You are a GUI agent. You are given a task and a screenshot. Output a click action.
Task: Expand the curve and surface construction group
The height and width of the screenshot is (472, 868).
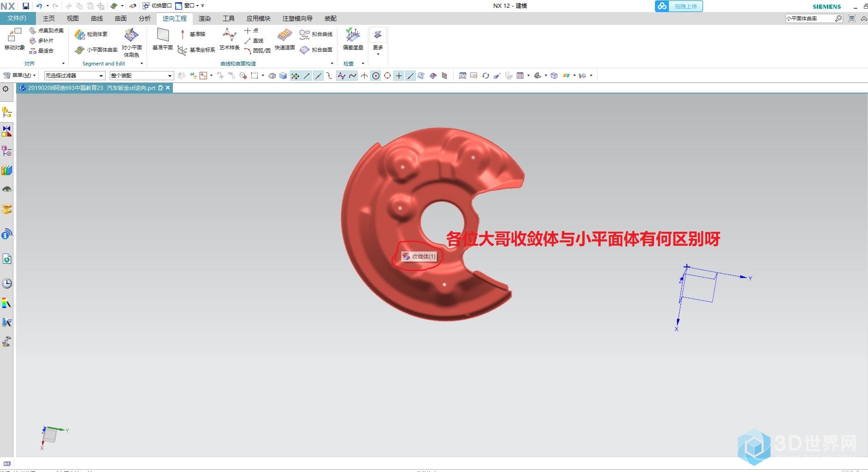332,64
